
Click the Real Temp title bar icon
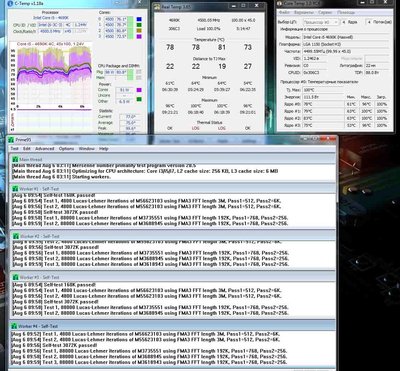157,7
